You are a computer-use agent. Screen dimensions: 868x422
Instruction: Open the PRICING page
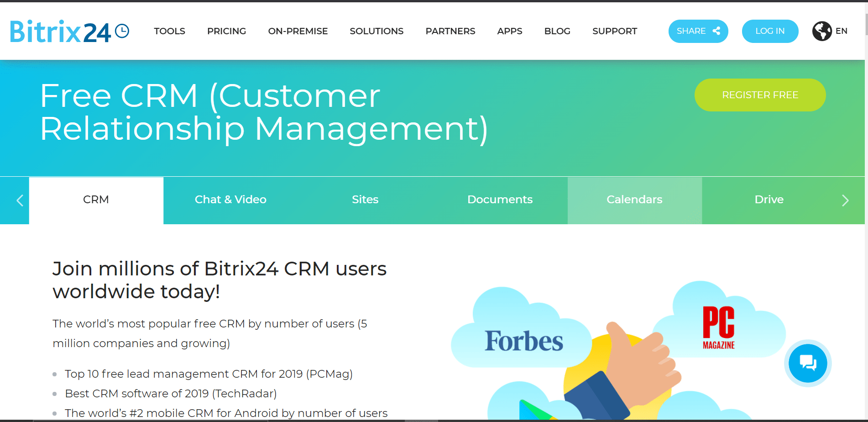(226, 31)
